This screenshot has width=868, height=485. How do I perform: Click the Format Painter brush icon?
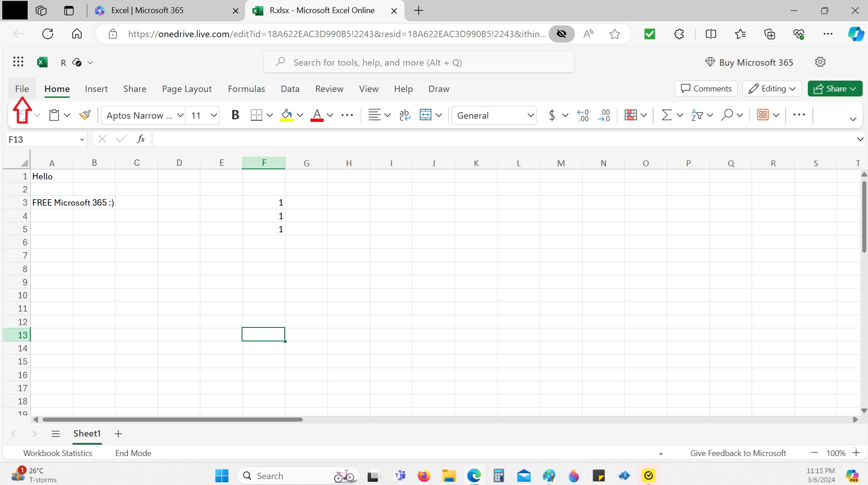tap(85, 115)
